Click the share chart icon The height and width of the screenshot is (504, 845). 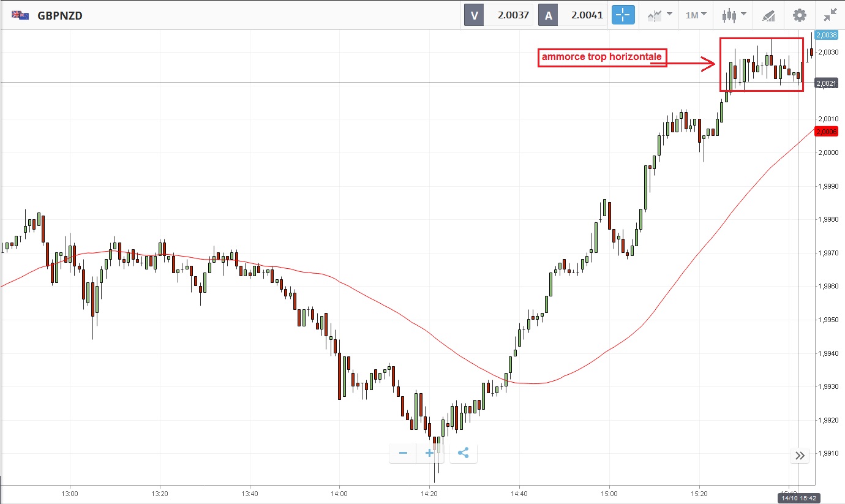(463, 453)
